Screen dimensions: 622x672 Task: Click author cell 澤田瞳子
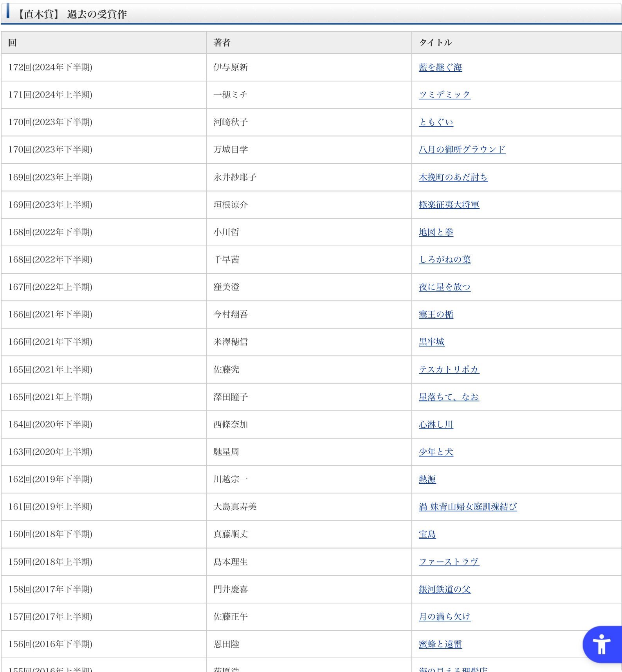tap(309, 397)
